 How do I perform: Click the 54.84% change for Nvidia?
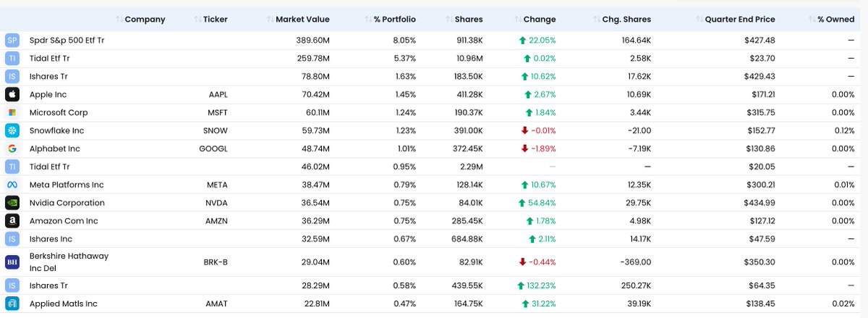pos(537,203)
